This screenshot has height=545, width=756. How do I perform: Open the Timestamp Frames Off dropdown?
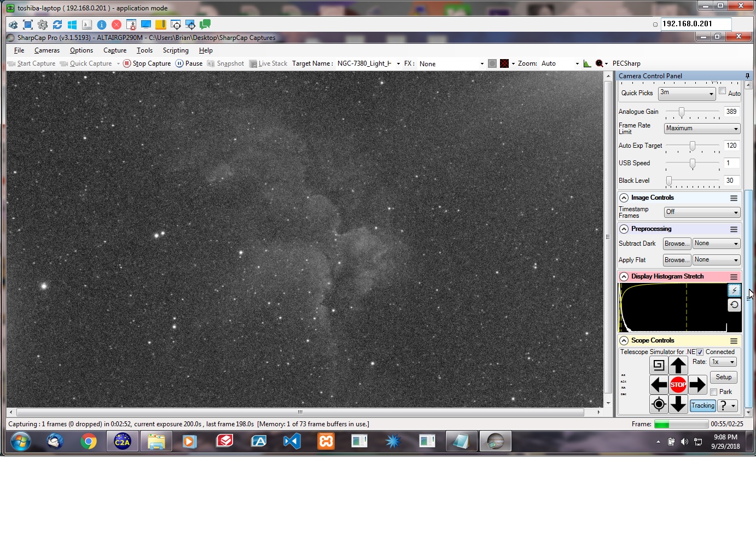[702, 212]
